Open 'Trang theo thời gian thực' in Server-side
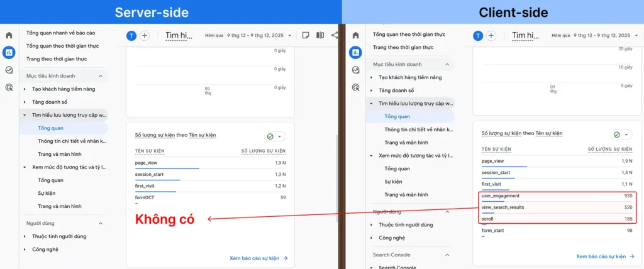Viewport: 644px width, 269px height. (57, 59)
